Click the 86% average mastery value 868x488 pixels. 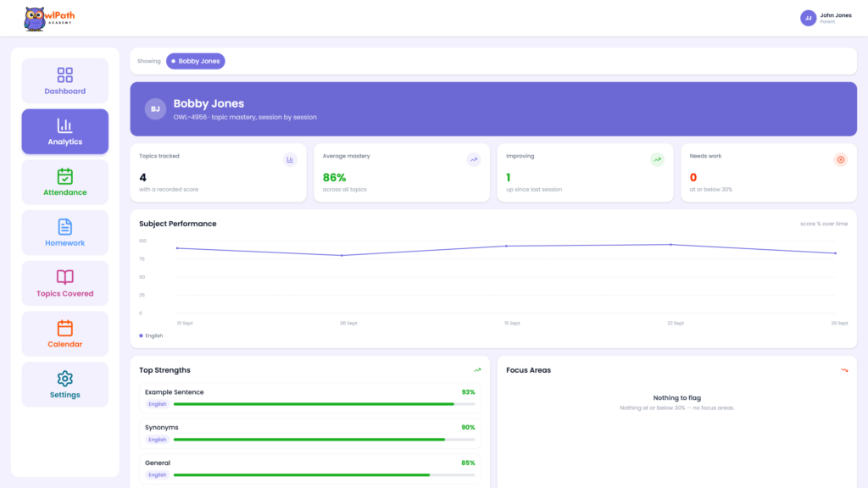point(334,178)
